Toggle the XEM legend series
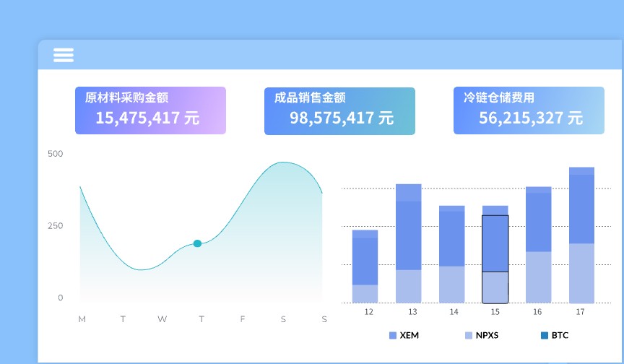 404,335
